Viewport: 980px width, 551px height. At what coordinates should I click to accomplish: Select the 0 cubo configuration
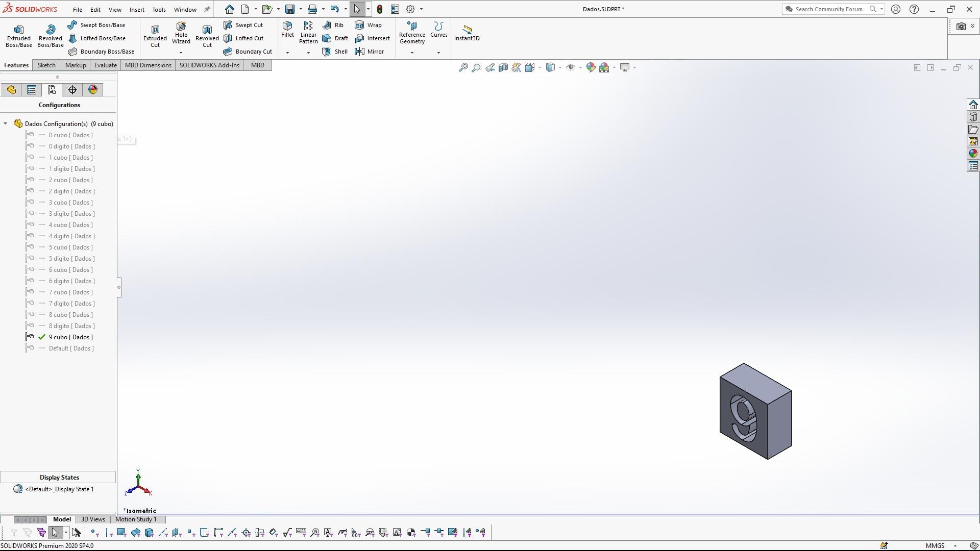click(71, 135)
